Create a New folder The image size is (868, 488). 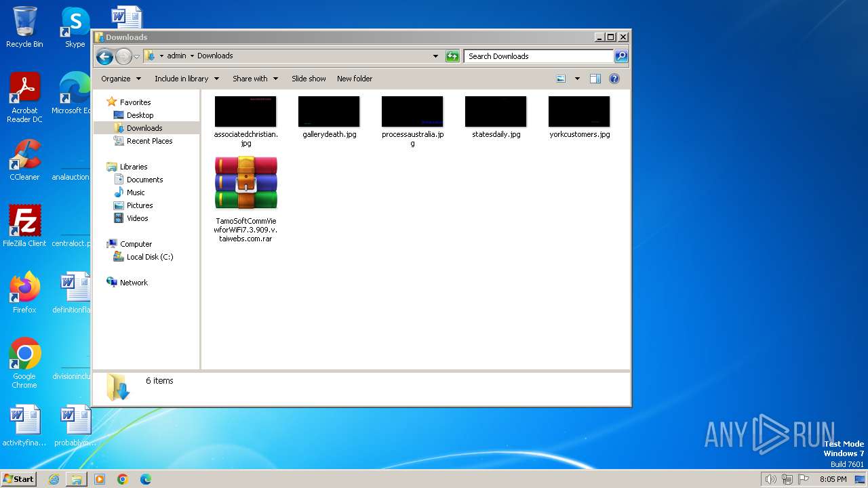pyautogui.click(x=355, y=79)
